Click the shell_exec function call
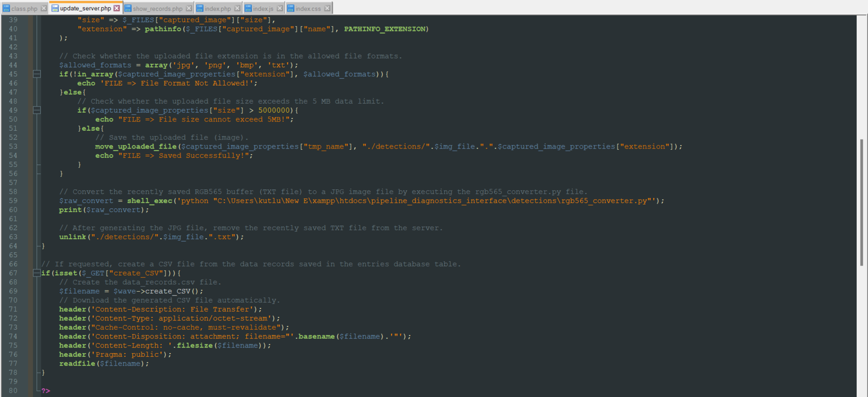Screen dimensions: 868x397 pyautogui.click(x=150, y=201)
